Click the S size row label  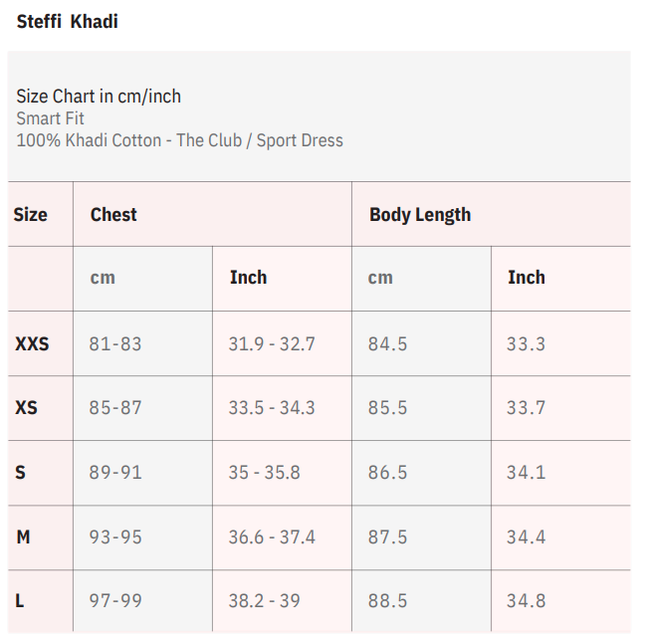21,472
